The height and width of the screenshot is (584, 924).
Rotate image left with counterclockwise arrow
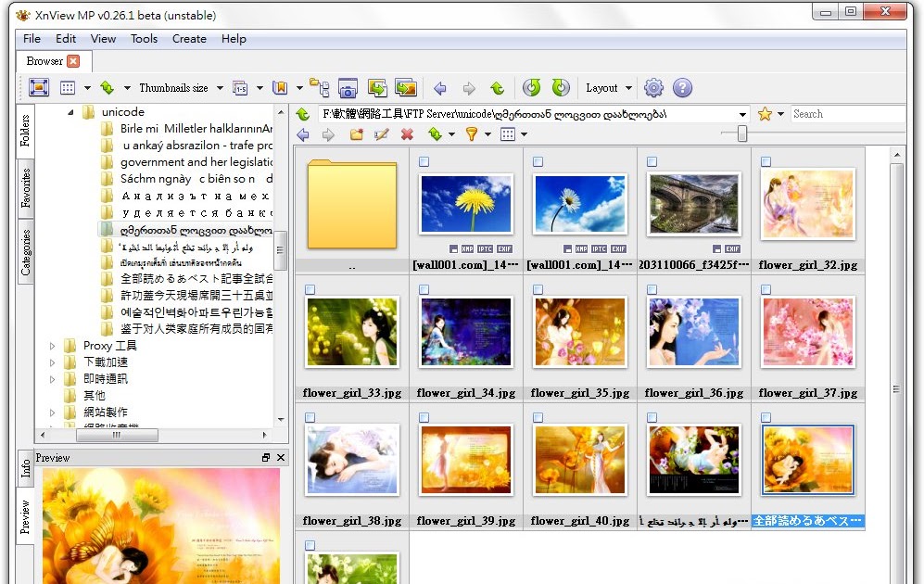[530, 87]
